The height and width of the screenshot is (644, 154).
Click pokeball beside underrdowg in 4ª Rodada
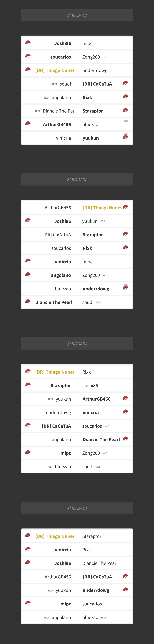point(126,589)
